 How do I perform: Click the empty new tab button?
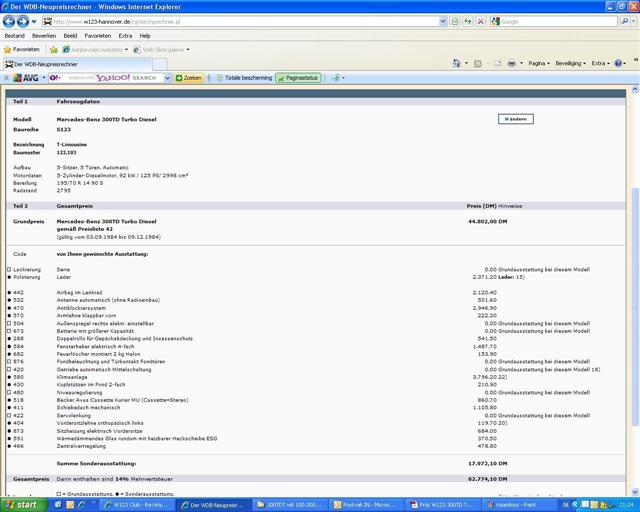click(160, 64)
